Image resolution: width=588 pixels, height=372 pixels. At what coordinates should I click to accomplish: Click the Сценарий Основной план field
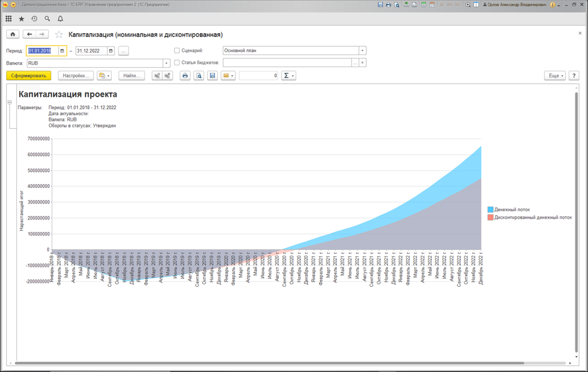pos(291,51)
